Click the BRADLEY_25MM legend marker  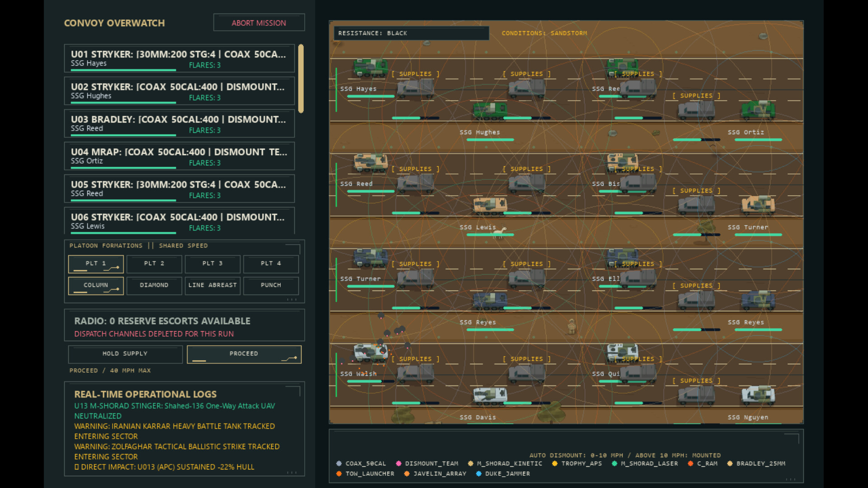coord(730,464)
